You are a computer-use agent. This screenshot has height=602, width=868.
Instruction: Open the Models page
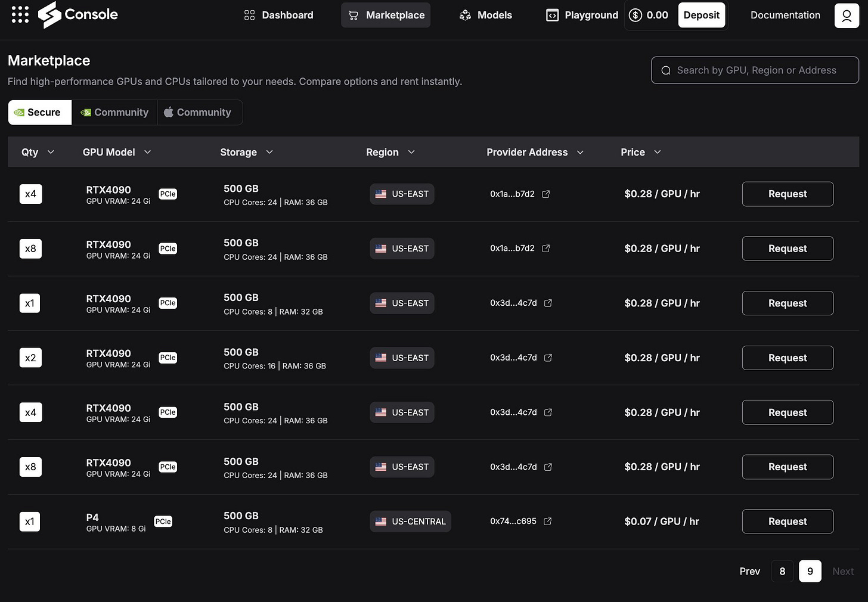pos(485,15)
